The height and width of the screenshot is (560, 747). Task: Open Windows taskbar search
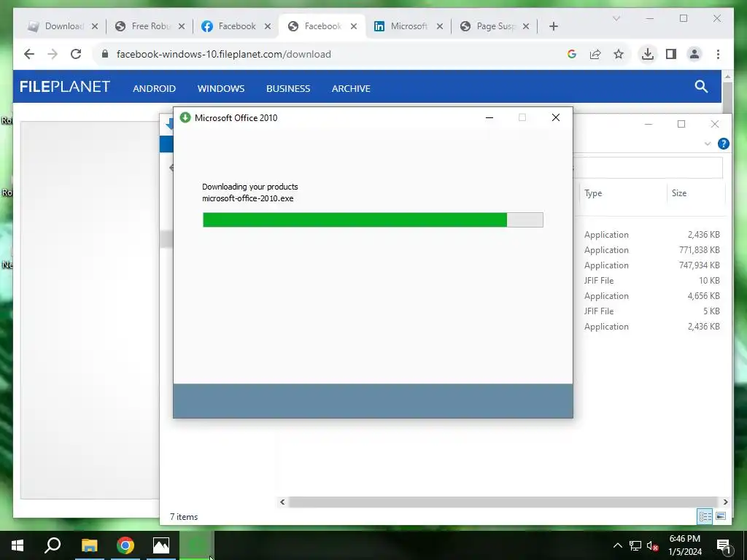tap(53, 545)
